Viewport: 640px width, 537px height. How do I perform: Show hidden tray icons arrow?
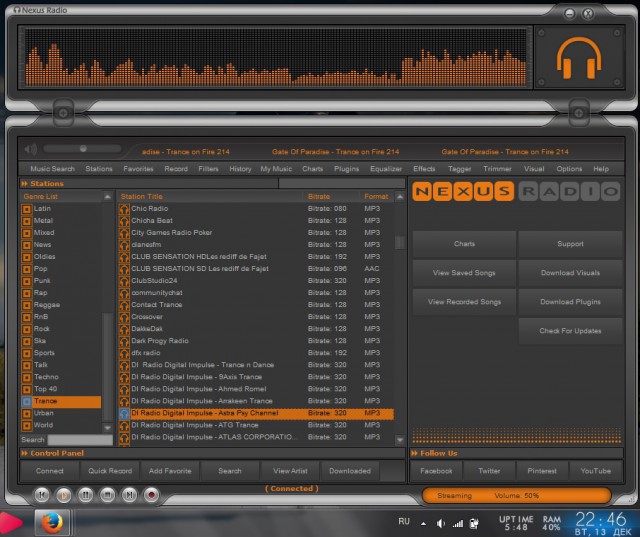click(424, 524)
